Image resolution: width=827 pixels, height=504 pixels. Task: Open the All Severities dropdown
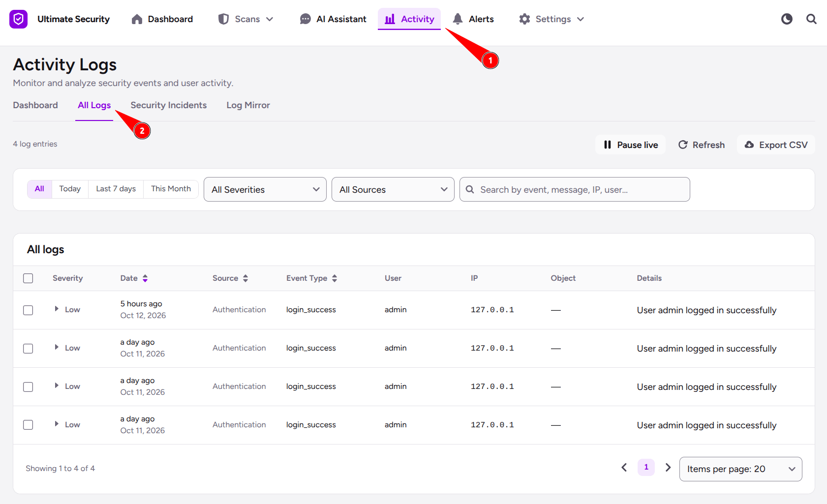tap(265, 189)
